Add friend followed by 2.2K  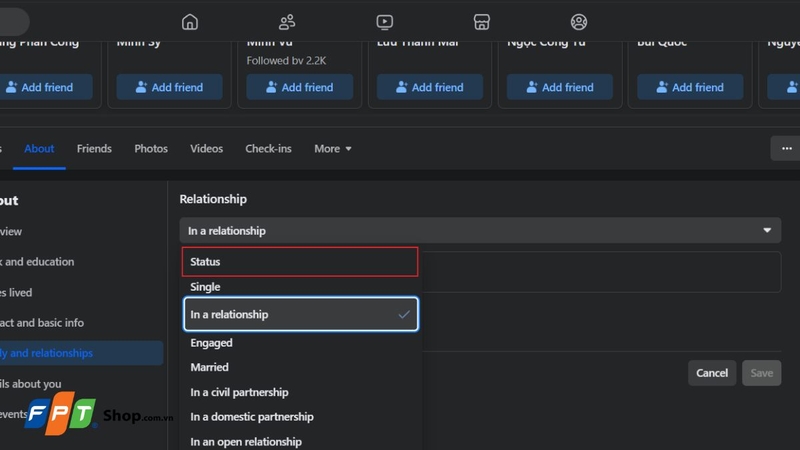299,87
